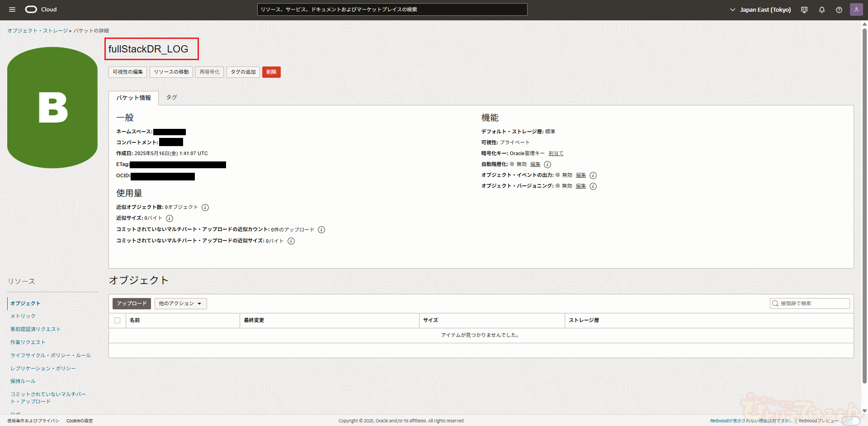Expand the Japan East (Tokyo) region selector
868x426 pixels.
coord(760,10)
